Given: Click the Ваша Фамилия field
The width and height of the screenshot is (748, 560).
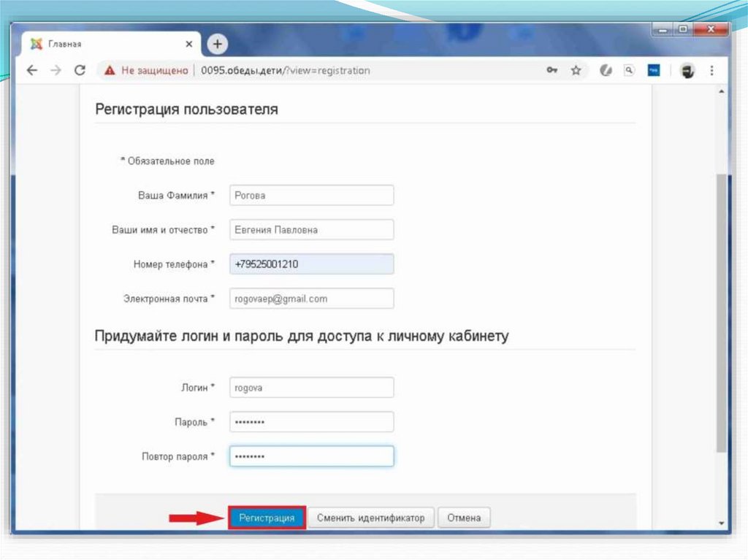Looking at the screenshot, I should (311, 196).
